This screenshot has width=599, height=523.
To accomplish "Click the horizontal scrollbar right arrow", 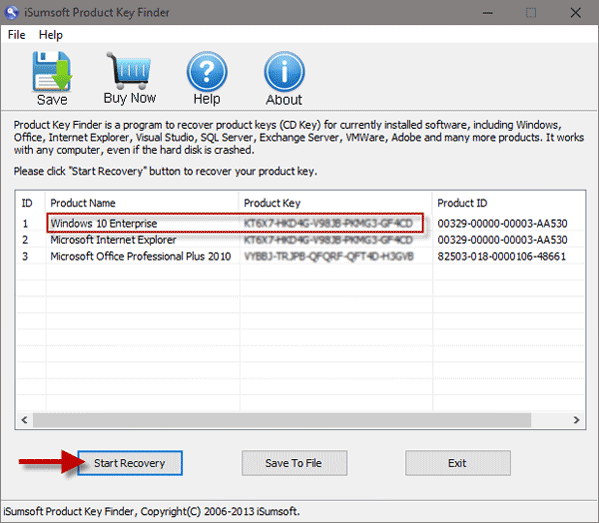I will coord(576,420).
